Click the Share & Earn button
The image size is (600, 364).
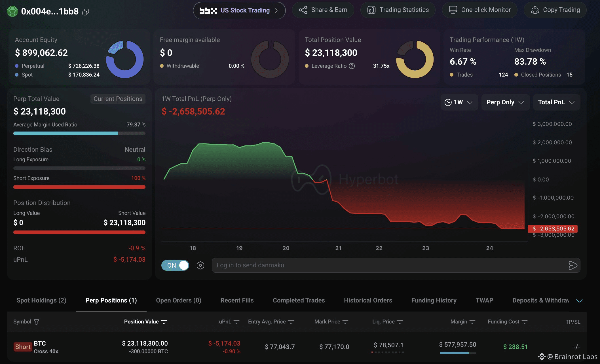(323, 10)
